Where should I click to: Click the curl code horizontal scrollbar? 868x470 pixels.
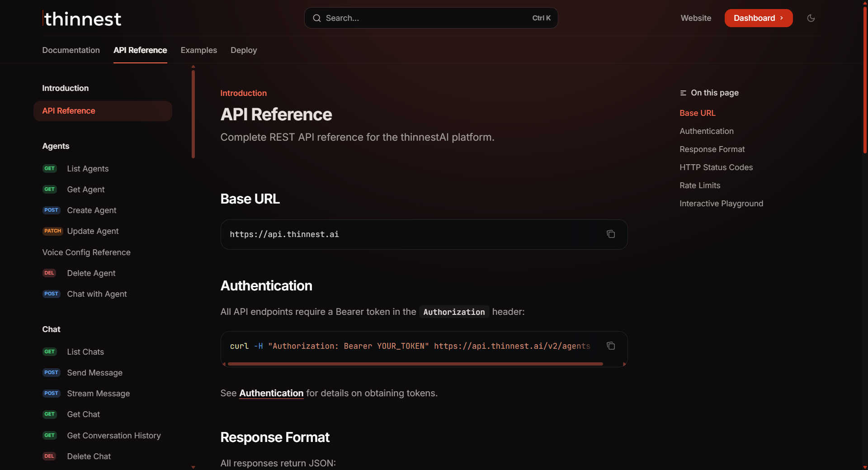coord(415,364)
